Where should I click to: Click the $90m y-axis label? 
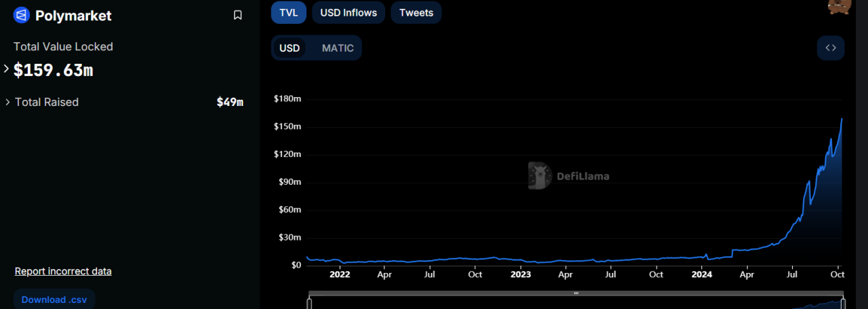click(x=290, y=182)
